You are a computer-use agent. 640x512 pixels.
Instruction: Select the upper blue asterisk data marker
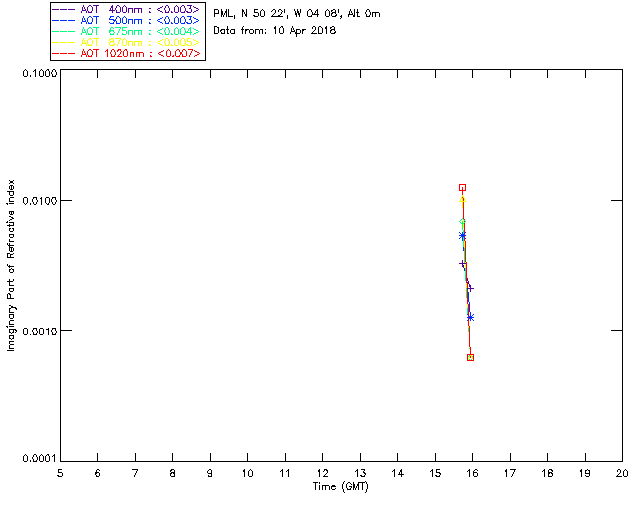pyautogui.click(x=462, y=236)
